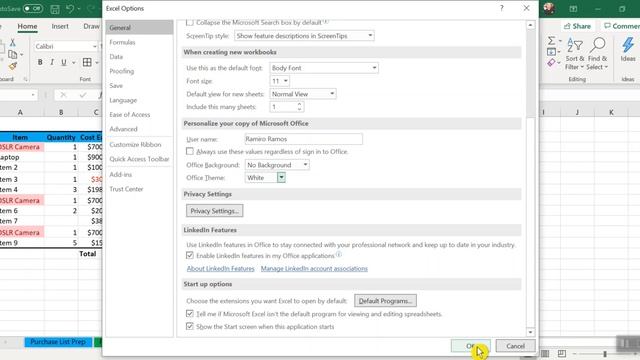This screenshot has width=640, height=360.
Task: Open the Calibri font name dropdown
Action: pos(94,47)
